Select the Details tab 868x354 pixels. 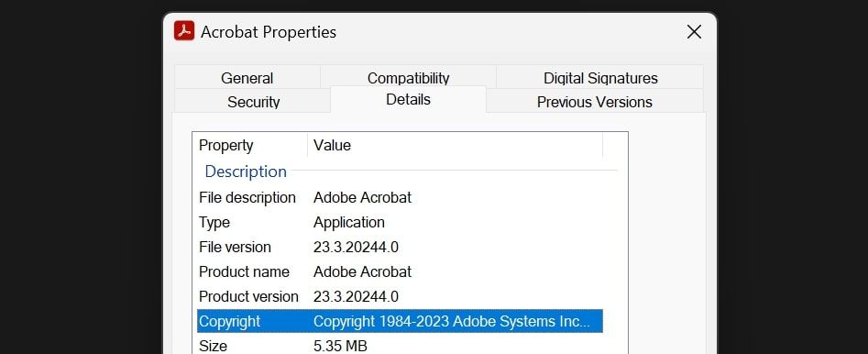coord(408,100)
